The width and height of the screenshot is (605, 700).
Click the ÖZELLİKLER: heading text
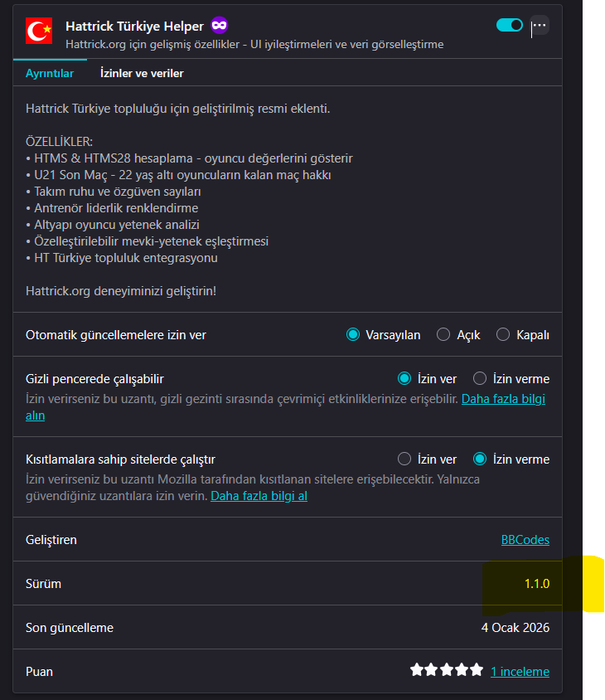[x=59, y=142]
